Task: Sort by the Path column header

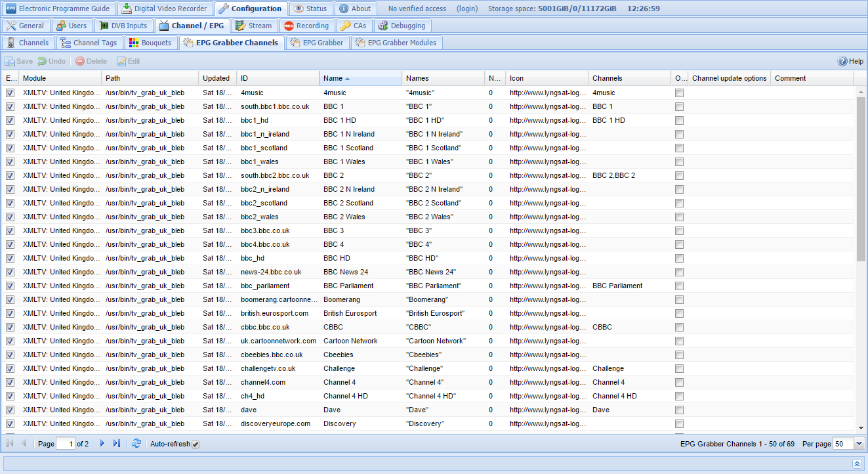Action: 150,78
